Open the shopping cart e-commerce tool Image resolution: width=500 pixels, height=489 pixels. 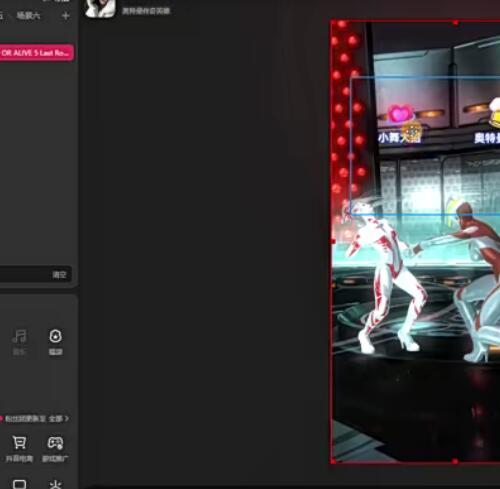point(19,443)
